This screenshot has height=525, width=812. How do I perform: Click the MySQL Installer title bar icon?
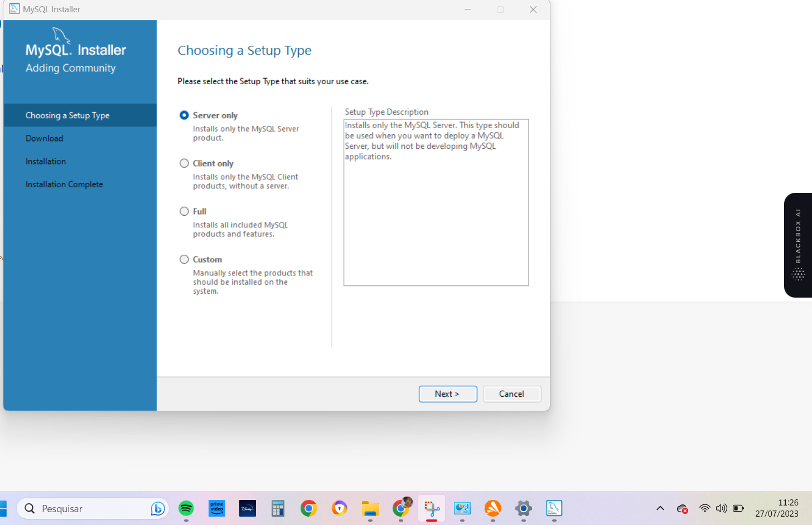(x=14, y=9)
